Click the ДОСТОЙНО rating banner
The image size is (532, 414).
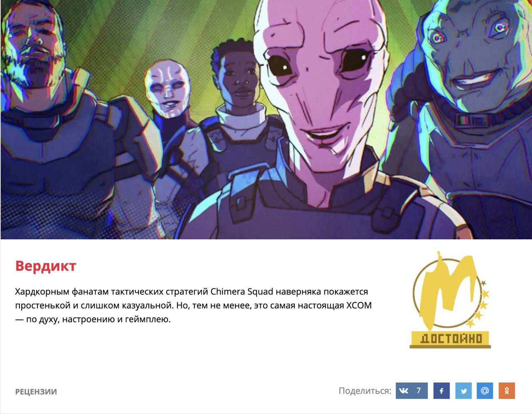[x=450, y=339]
